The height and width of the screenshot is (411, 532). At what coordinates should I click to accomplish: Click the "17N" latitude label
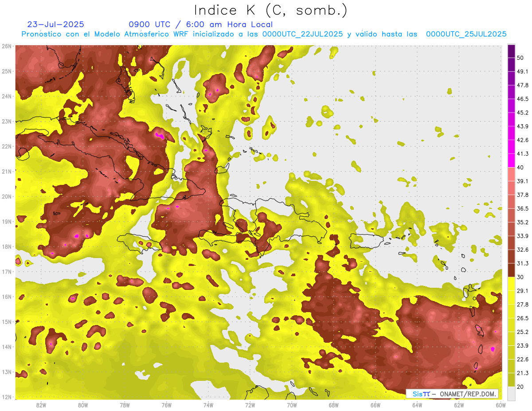(6, 271)
